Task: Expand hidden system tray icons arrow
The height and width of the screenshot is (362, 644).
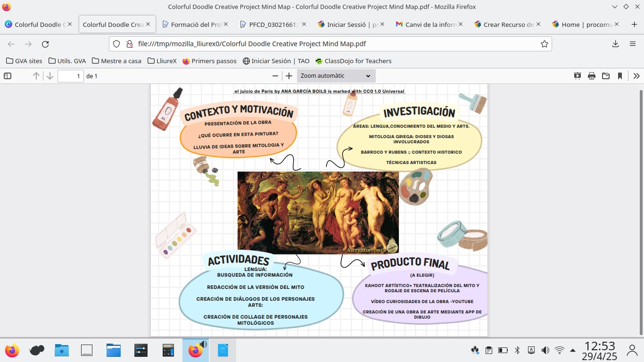Action: (573, 350)
